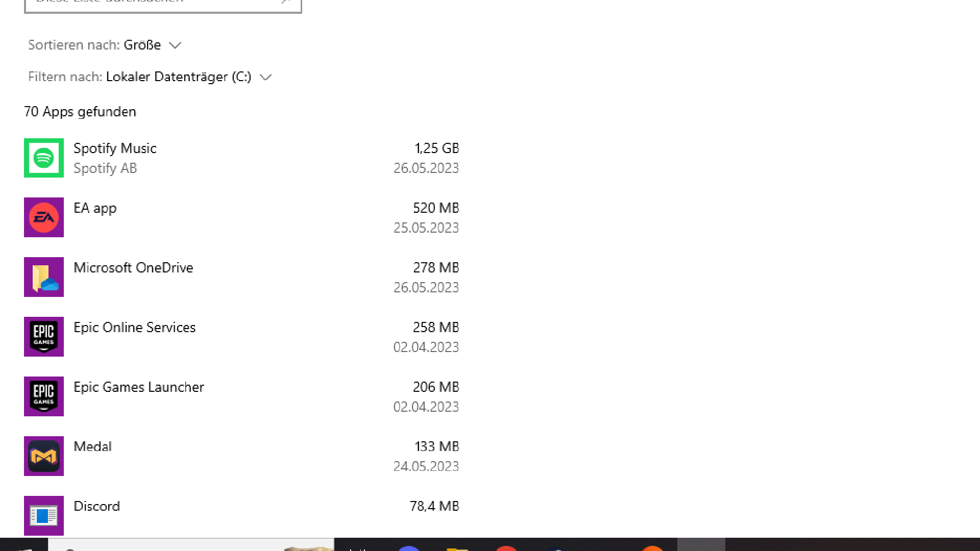Select the Epic Online Services entry name
Screen dimensions: 980x551
[x=134, y=328]
